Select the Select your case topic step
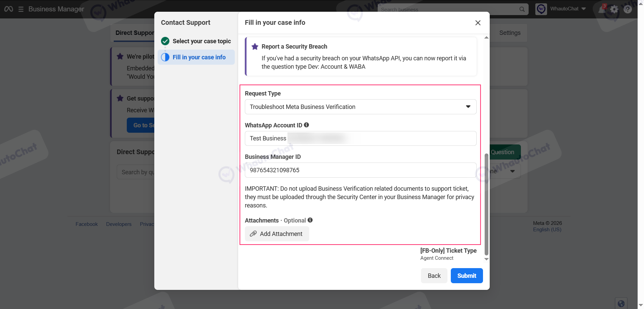The image size is (644, 309). (196, 41)
